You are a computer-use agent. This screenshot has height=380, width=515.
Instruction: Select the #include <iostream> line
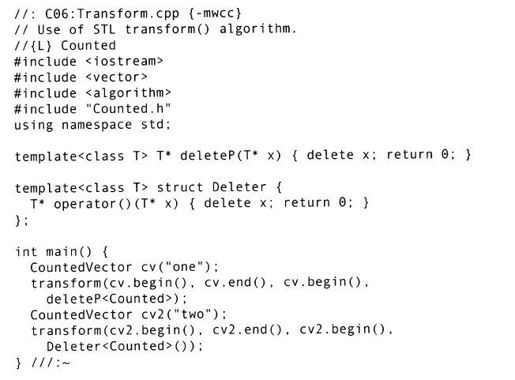[89, 61]
